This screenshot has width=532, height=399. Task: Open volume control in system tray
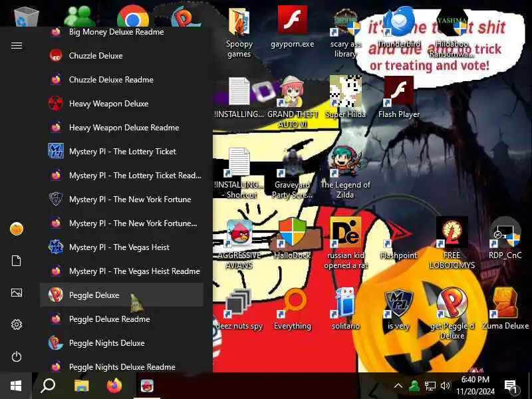click(x=445, y=386)
